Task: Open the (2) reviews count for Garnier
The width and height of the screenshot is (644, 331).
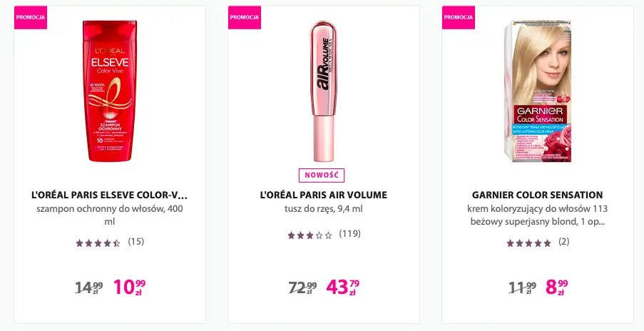Action: click(x=564, y=242)
